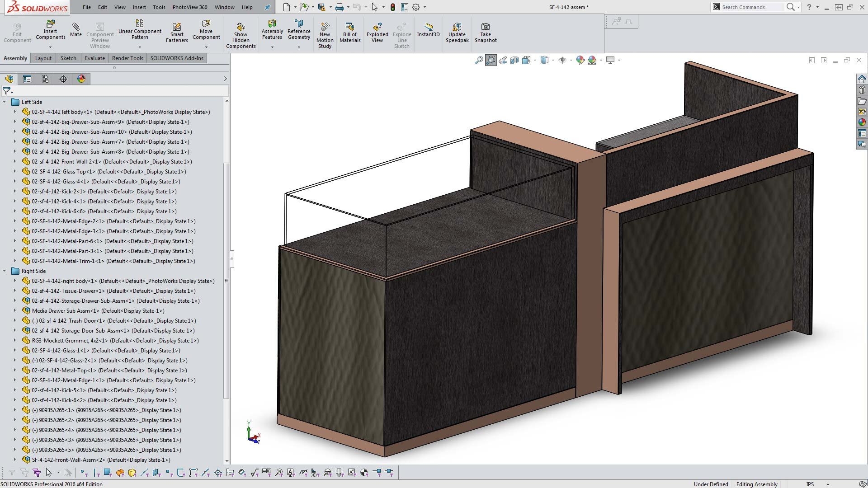The width and height of the screenshot is (868, 488).
Task: Click Rebuild traffic light icon
Action: (392, 7)
